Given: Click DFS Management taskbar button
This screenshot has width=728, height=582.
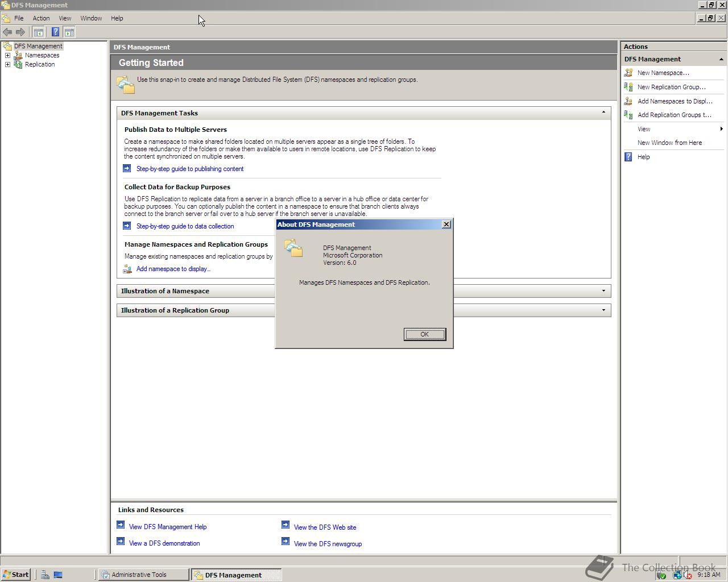Looking at the screenshot, I should pyautogui.click(x=236, y=575).
